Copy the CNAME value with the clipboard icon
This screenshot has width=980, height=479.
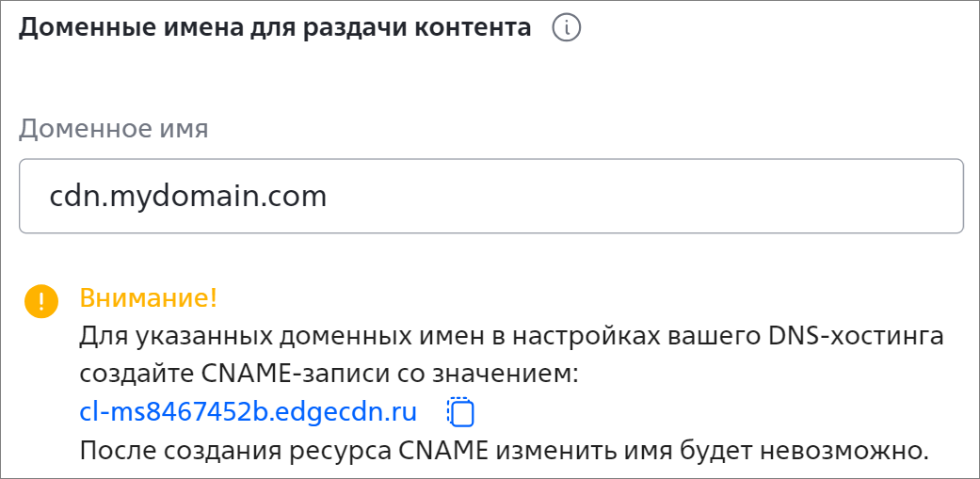click(460, 412)
